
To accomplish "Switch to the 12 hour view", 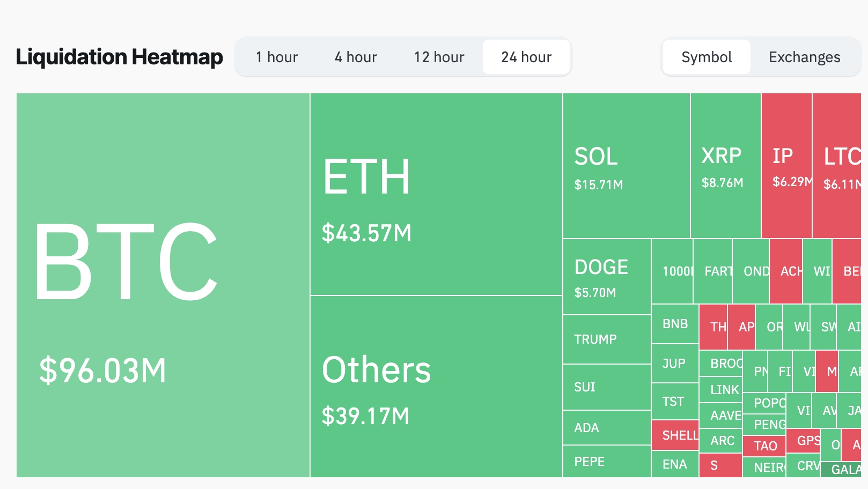I will [438, 57].
